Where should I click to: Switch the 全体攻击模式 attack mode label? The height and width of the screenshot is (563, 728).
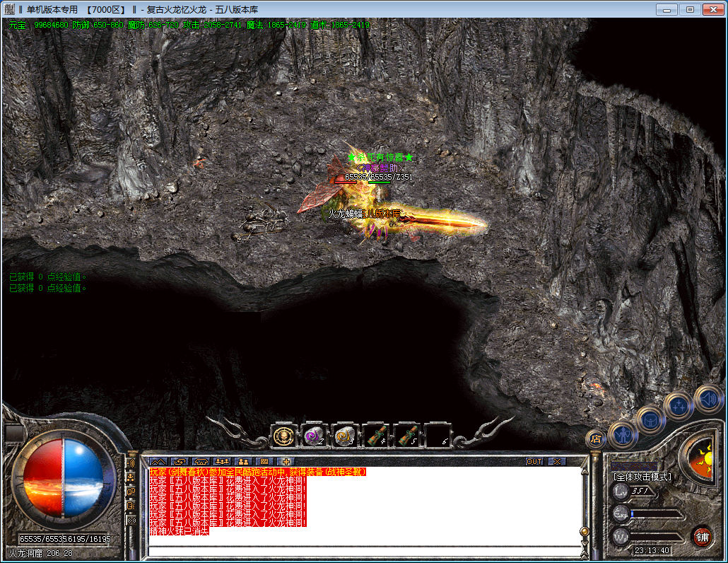(642, 477)
